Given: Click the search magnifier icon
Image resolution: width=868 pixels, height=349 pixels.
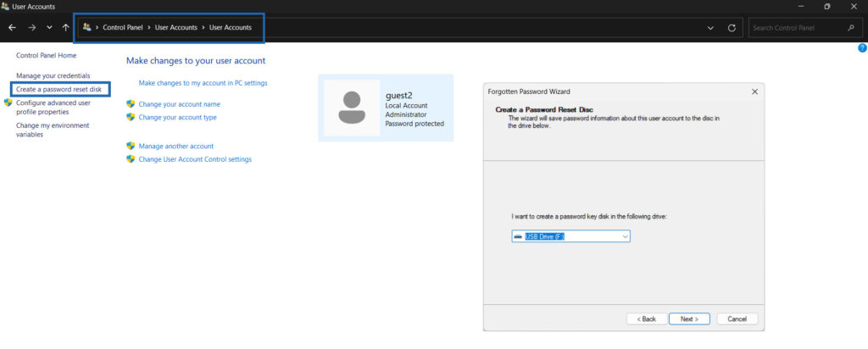Looking at the screenshot, I should tap(851, 28).
